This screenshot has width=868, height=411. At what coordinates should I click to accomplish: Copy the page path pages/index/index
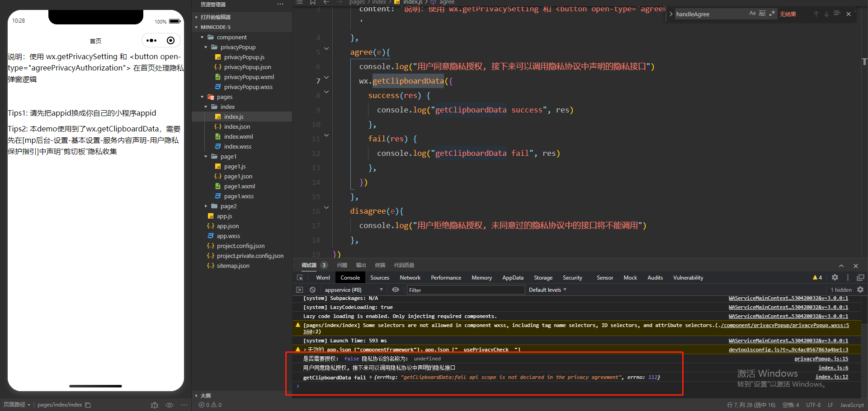[88, 405]
